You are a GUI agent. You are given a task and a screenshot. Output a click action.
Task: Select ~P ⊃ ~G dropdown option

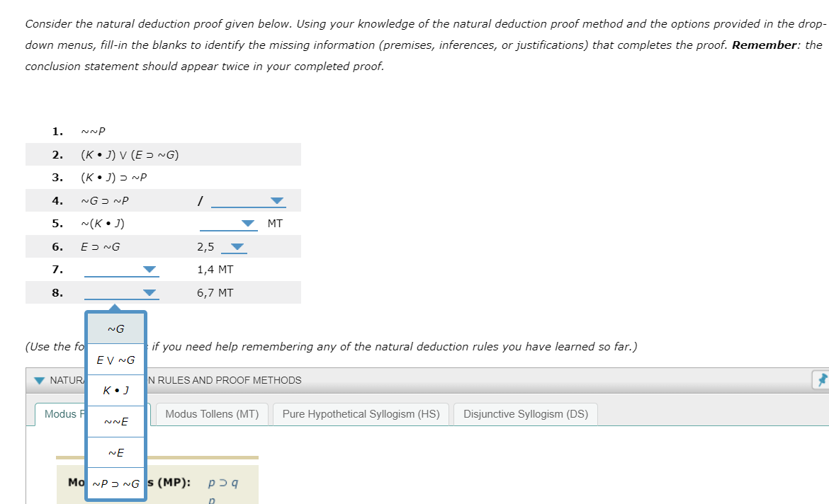point(115,483)
